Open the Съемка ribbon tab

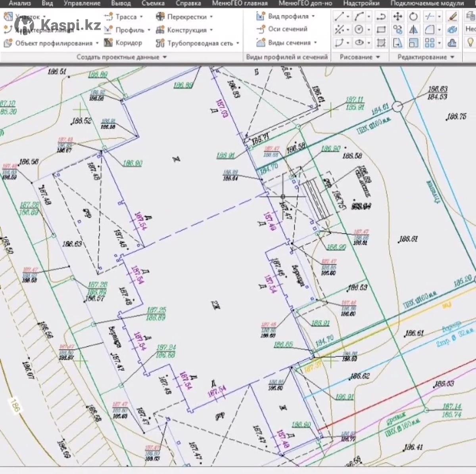pos(153,4)
